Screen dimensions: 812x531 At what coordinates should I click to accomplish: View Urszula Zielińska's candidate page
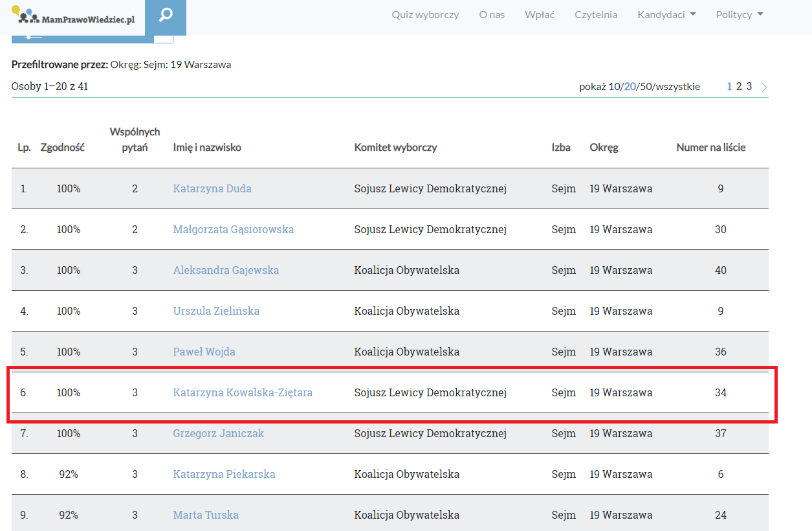216,311
